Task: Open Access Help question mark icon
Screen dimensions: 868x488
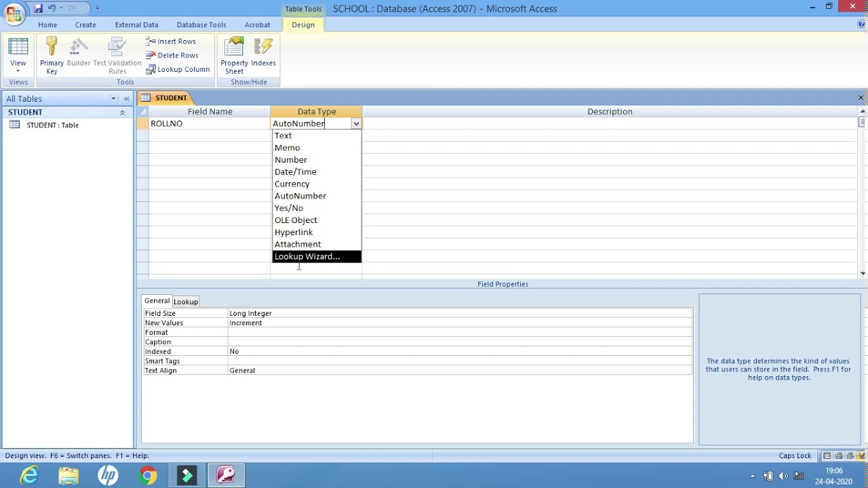Action: tap(861, 24)
